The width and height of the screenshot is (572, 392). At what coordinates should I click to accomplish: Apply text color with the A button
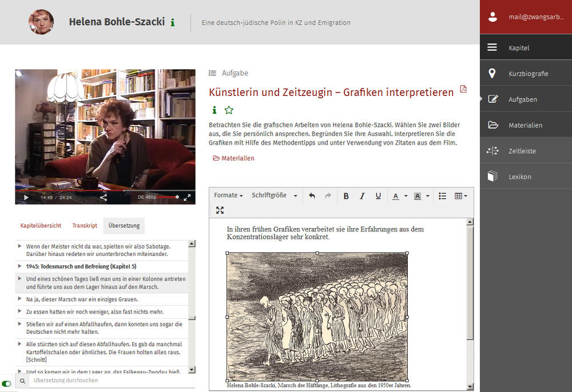click(395, 197)
